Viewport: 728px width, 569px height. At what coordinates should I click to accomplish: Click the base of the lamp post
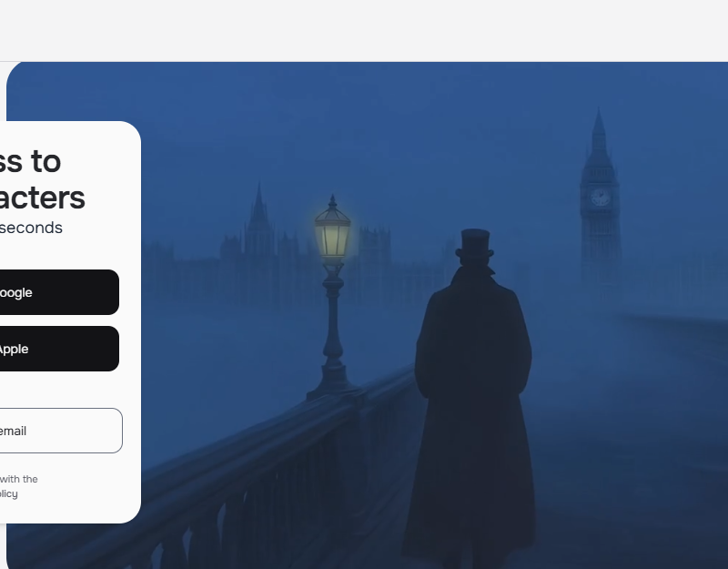(333, 383)
